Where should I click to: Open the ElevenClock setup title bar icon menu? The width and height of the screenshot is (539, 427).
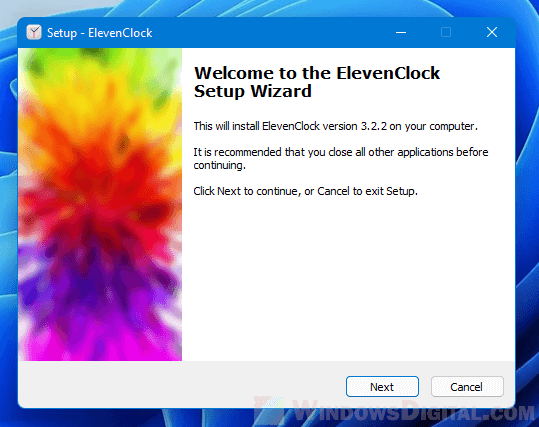coord(34,33)
